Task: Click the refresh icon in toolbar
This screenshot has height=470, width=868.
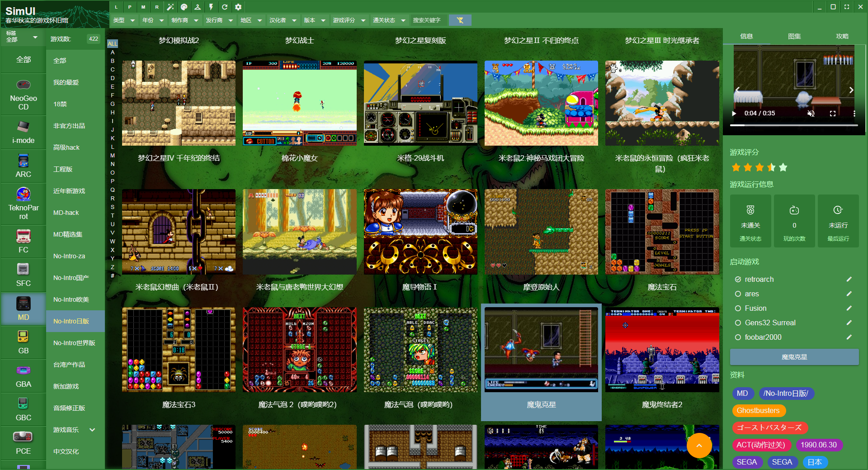Action: click(x=225, y=7)
